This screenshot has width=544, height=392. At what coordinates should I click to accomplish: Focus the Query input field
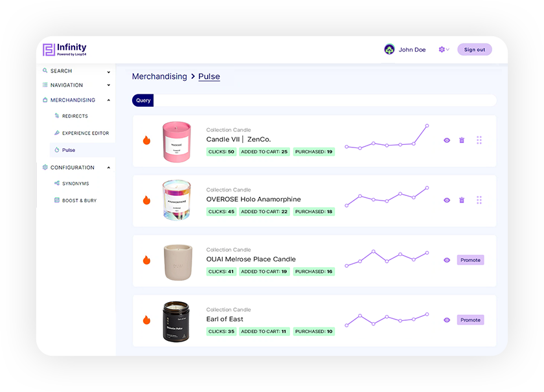pos(324,100)
